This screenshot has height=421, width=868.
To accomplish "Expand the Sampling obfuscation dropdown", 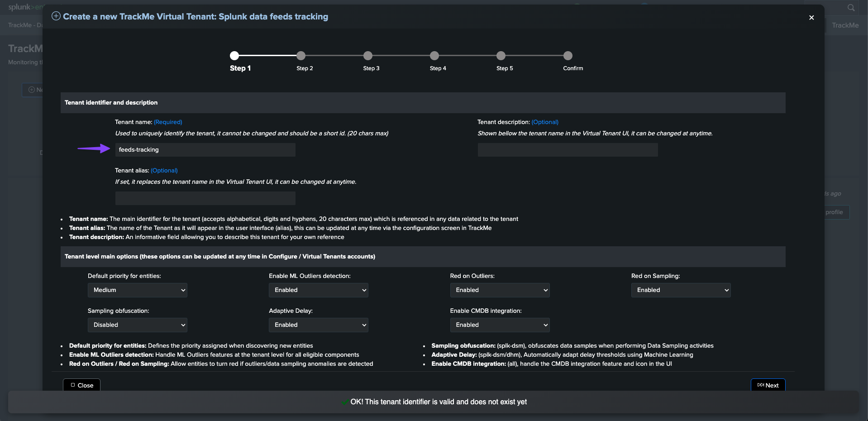I will point(138,325).
